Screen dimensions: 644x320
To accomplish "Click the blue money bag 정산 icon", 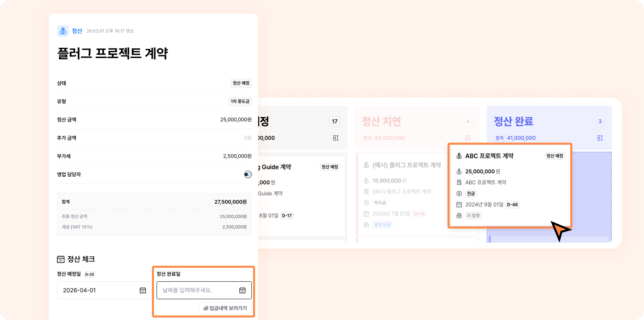I will pos(63,31).
